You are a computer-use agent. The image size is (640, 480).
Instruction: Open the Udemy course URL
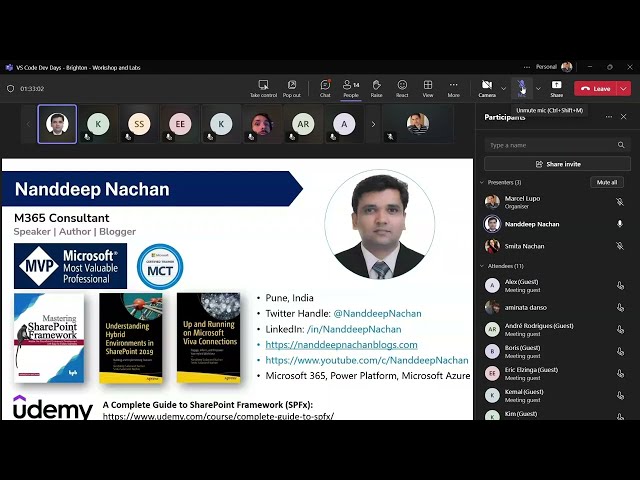coord(218,416)
